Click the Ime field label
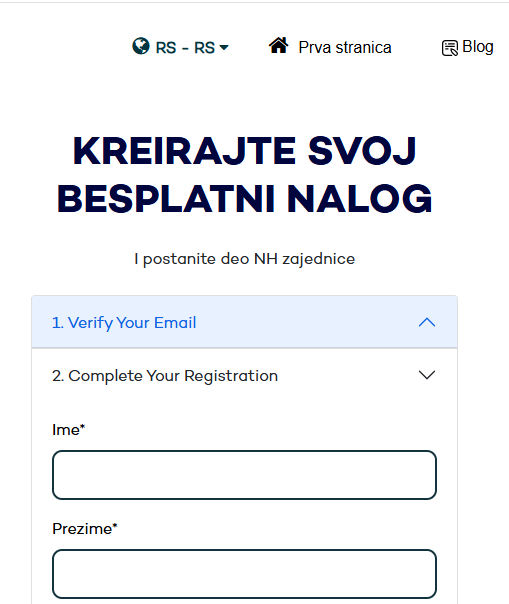The image size is (509, 604). [x=68, y=430]
